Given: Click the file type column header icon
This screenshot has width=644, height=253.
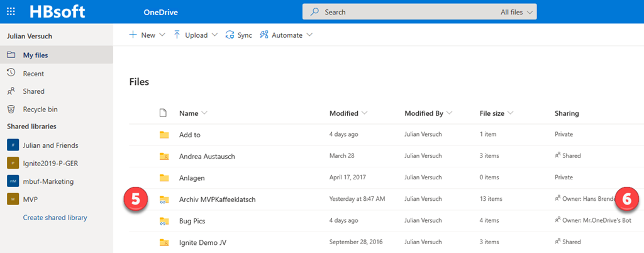Looking at the screenshot, I should (x=164, y=113).
